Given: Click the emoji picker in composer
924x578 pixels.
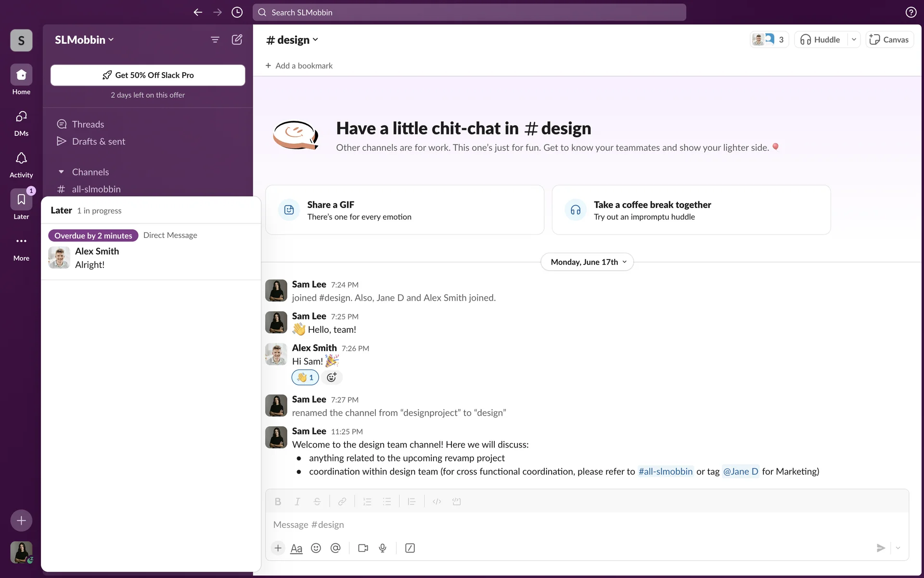Looking at the screenshot, I should tap(316, 548).
